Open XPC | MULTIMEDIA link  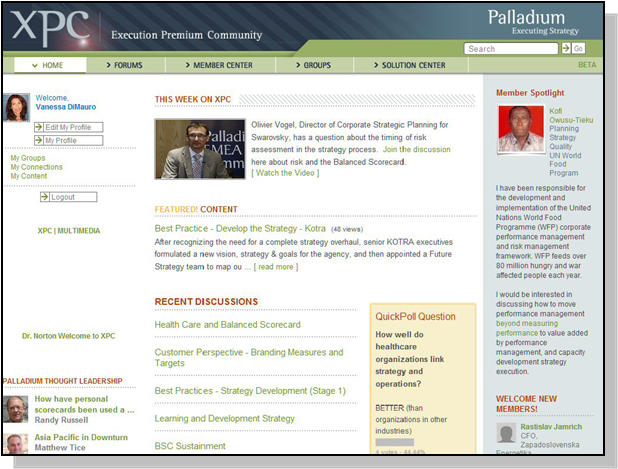click(69, 231)
